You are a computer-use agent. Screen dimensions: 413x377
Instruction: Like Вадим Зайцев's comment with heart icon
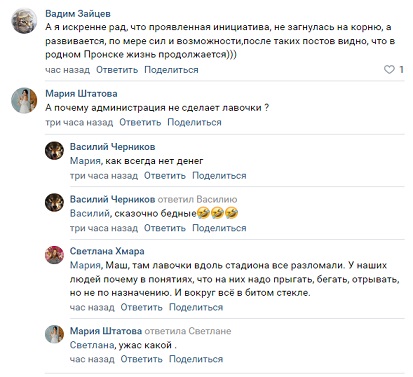389,70
